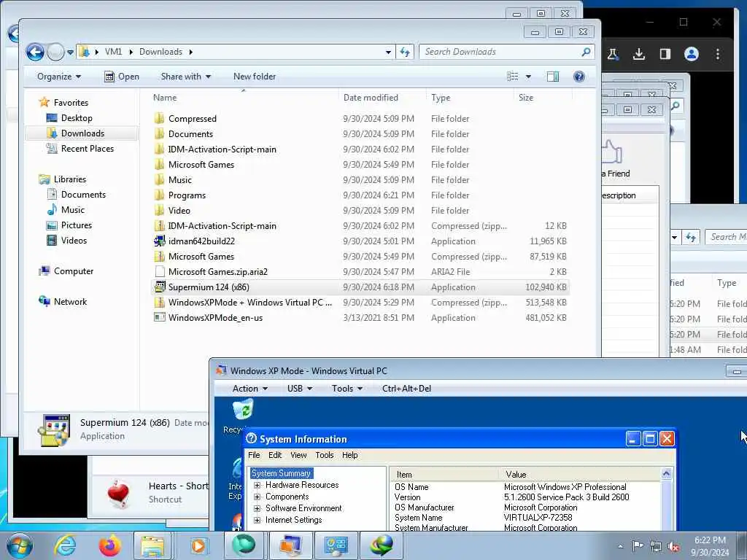The width and height of the screenshot is (747, 560).
Task: Open the recent pages dropdown near Back button
Action: (x=71, y=52)
